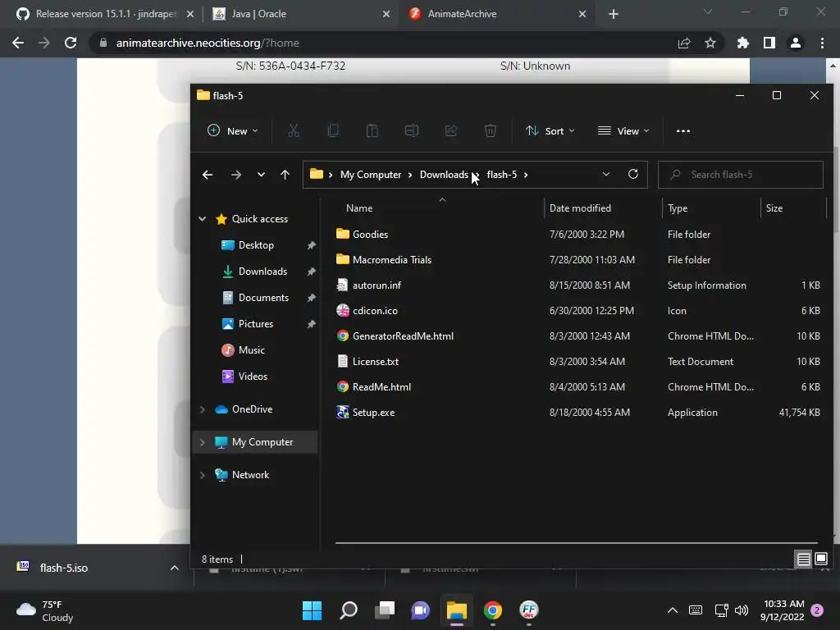Expand chevron after flash-5 in breadcrumb
This screenshot has width=840, height=630.
[x=526, y=175]
